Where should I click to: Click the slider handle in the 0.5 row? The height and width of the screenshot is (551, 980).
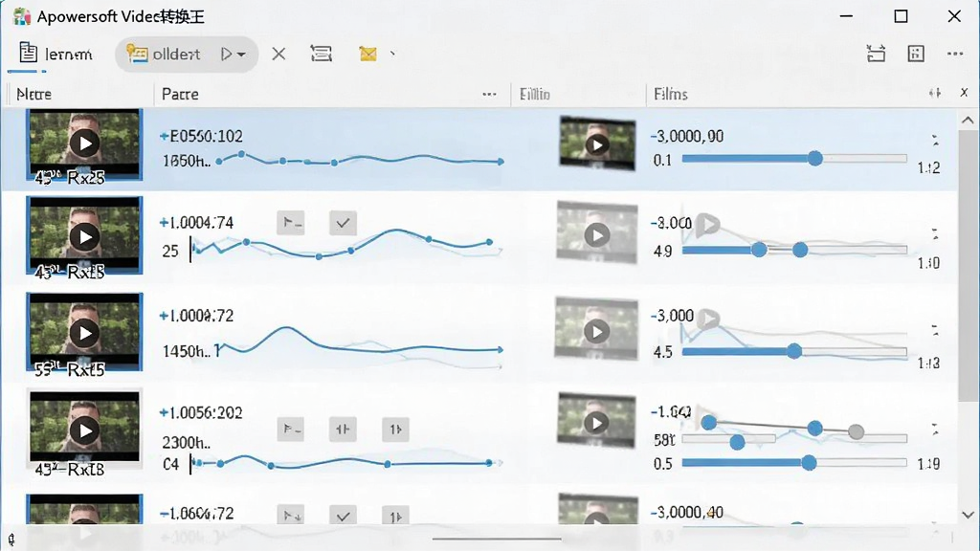click(809, 463)
